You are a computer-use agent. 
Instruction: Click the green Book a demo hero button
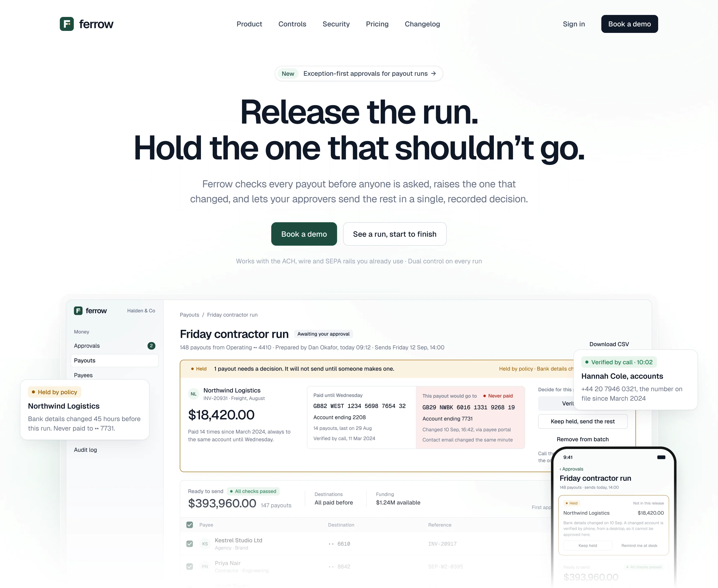coord(304,234)
